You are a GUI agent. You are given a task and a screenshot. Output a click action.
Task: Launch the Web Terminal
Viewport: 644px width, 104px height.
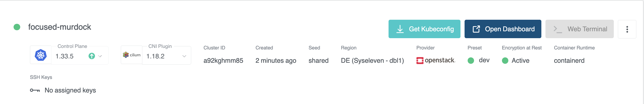pos(579,29)
